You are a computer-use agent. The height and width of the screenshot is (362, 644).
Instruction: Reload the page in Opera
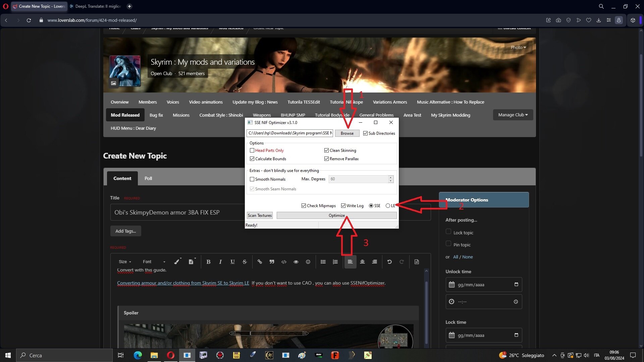(x=29, y=20)
